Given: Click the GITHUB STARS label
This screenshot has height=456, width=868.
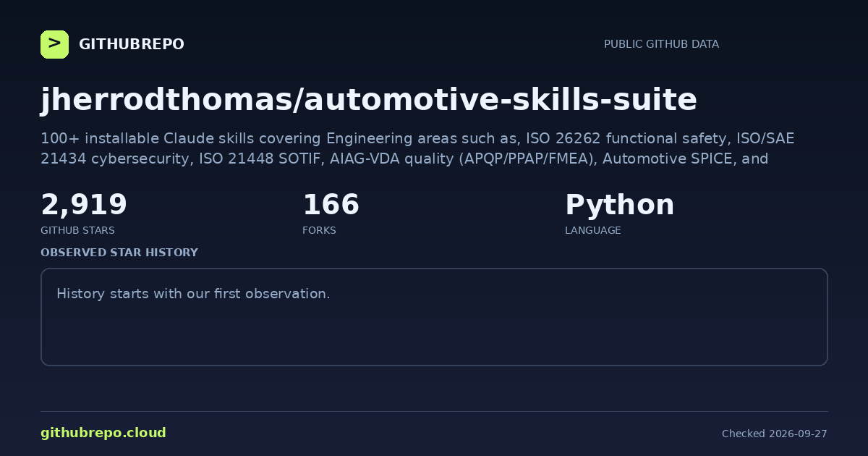Looking at the screenshot, I should tap(77, 230).
